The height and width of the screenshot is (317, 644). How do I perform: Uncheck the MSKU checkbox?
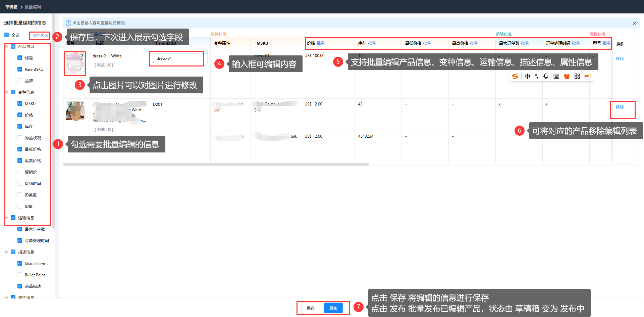pos(20,103)
